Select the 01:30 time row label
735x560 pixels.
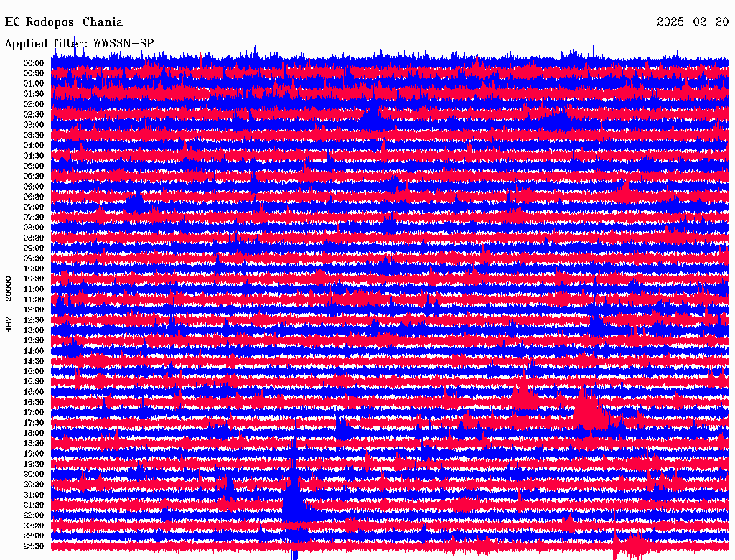pyautogui.click(x=34, y=94)
